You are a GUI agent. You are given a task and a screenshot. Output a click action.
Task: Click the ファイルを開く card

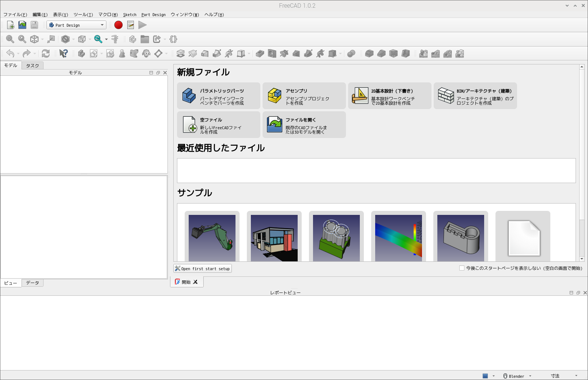(x=304, y=124)
